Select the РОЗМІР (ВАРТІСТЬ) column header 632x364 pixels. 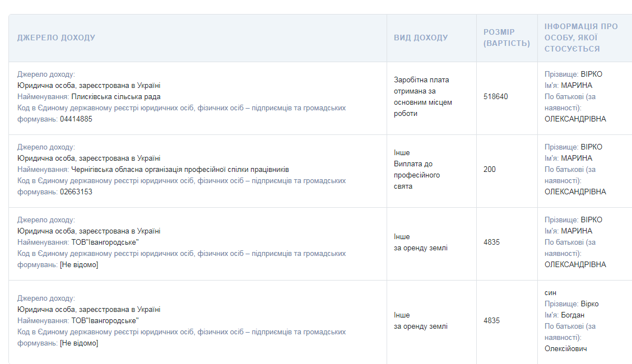tap(506, 38)
